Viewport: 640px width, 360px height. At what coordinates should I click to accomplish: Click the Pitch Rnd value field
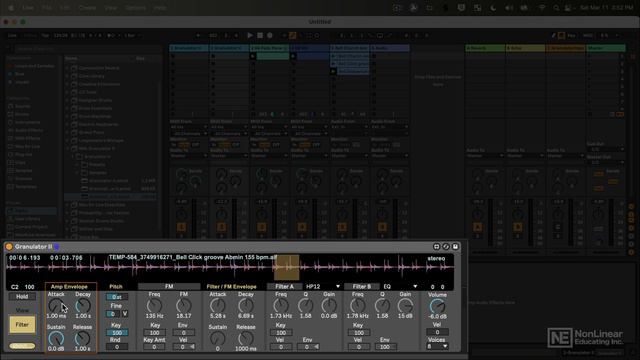pos(117,347)
